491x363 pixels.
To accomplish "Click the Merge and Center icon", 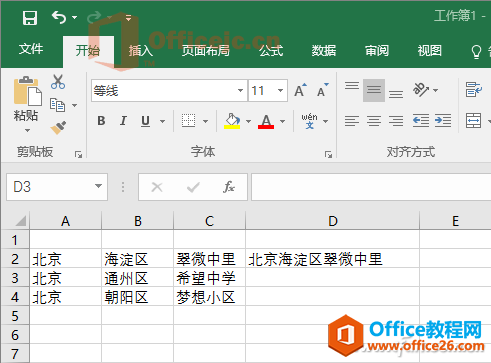I will pos(473,120).
